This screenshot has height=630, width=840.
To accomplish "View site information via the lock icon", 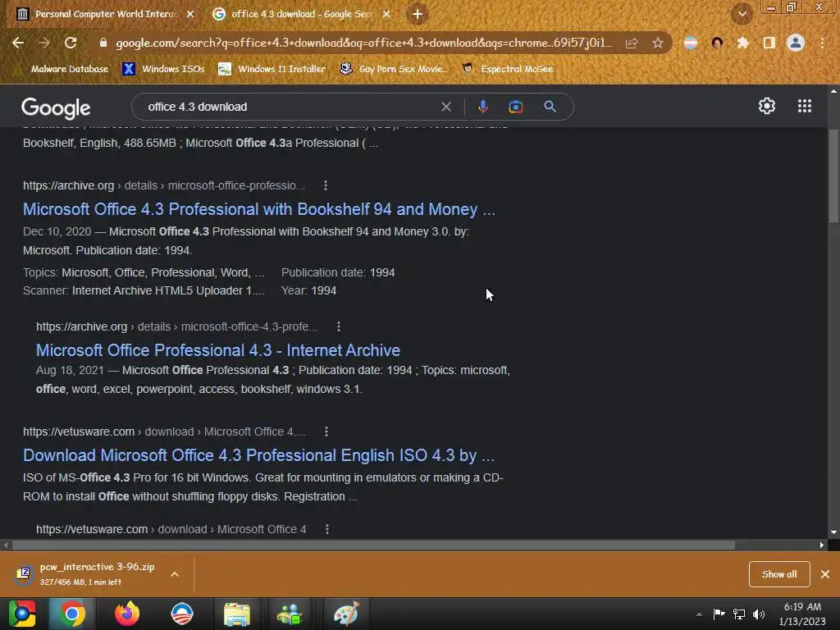I will click(x=103, y=43).
